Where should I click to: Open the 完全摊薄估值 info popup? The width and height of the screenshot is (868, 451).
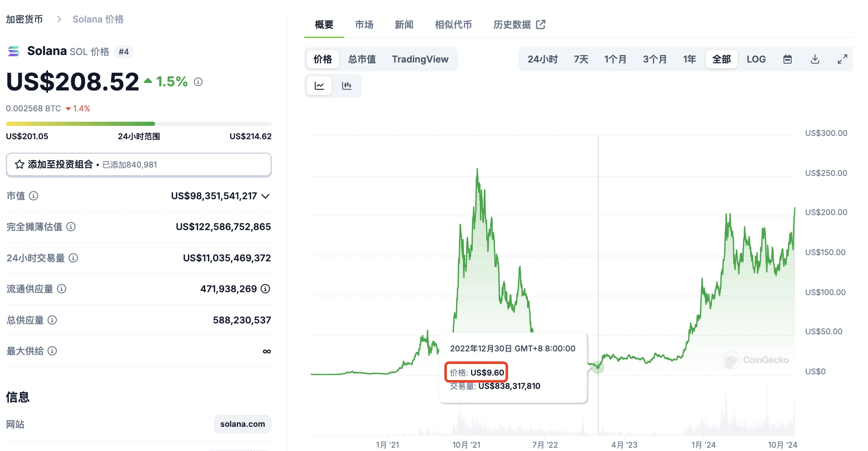pos(71,227)
